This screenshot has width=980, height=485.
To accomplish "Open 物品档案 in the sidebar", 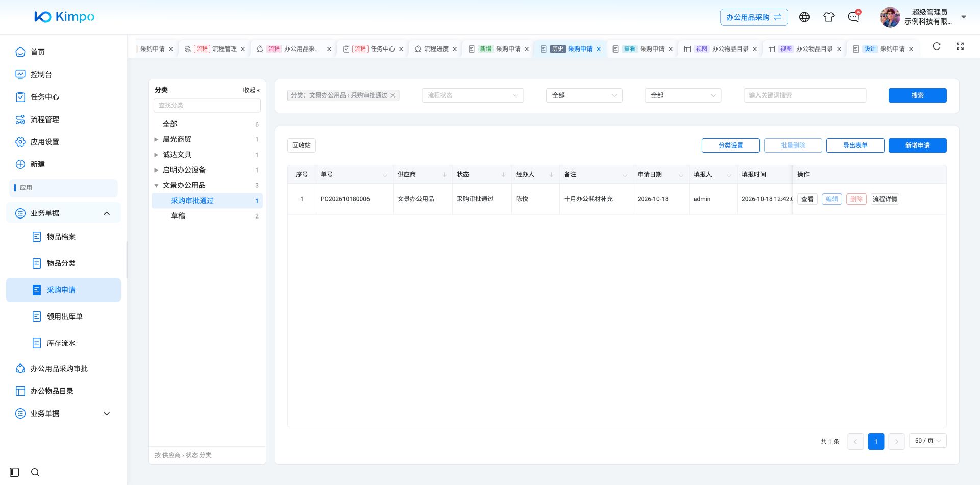I will tap(61, 237).
